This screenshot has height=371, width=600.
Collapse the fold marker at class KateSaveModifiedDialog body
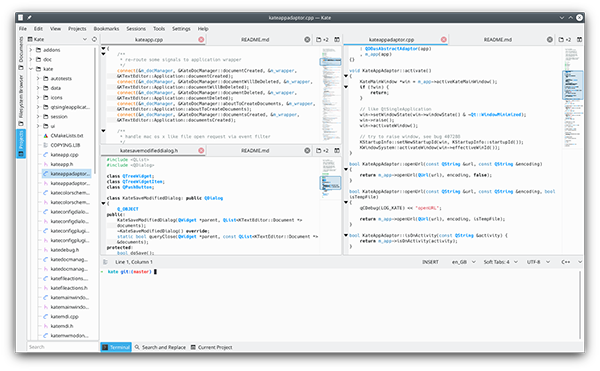click(x=103, y=203)
